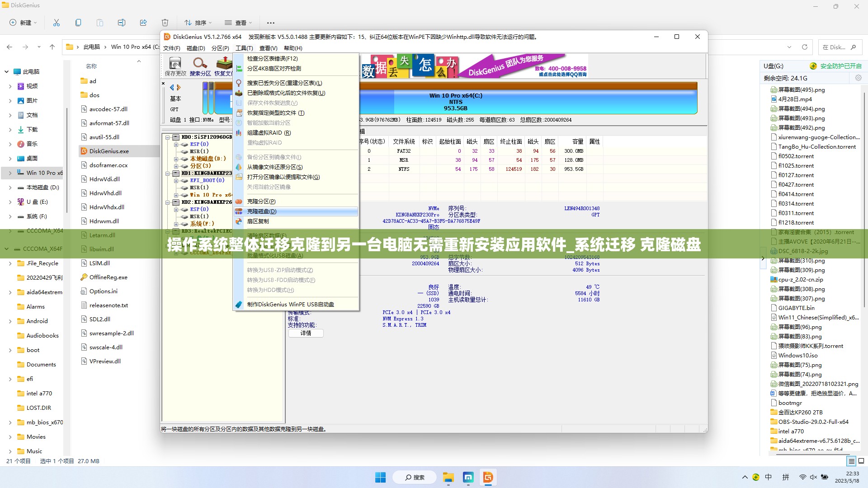Click the Explorer search box

pyautogui.click(x=840, y=47)
